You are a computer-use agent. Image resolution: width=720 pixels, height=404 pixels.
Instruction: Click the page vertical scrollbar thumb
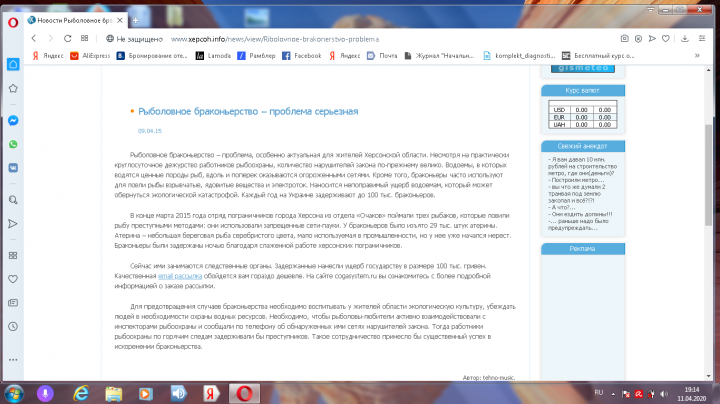(709, 174)
